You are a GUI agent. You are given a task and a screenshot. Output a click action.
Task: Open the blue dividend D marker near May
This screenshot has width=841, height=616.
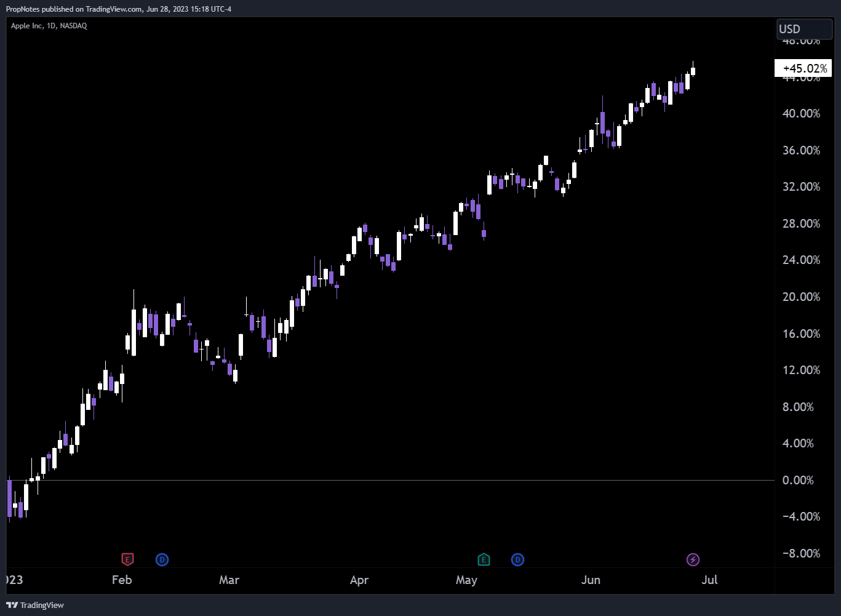point(517,559)
